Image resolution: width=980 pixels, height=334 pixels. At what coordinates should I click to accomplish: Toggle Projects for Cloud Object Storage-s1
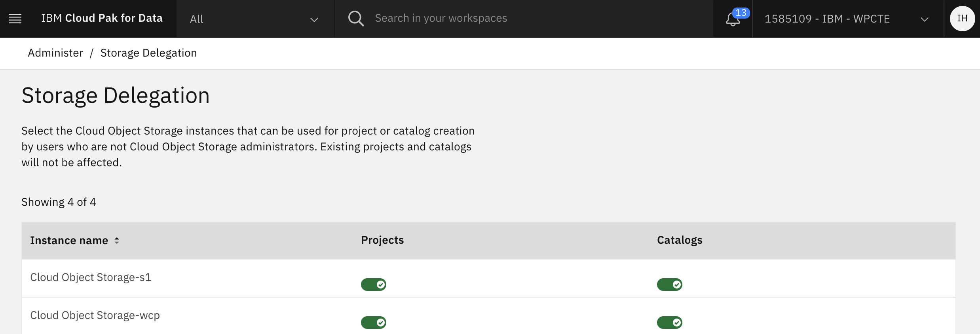tap(374, 285)
